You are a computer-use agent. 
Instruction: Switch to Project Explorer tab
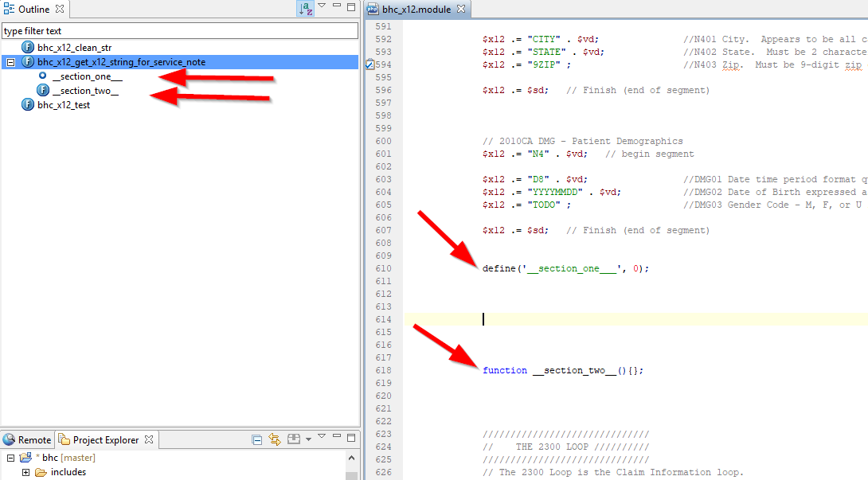pyautogui.click(x=106, y=440)
